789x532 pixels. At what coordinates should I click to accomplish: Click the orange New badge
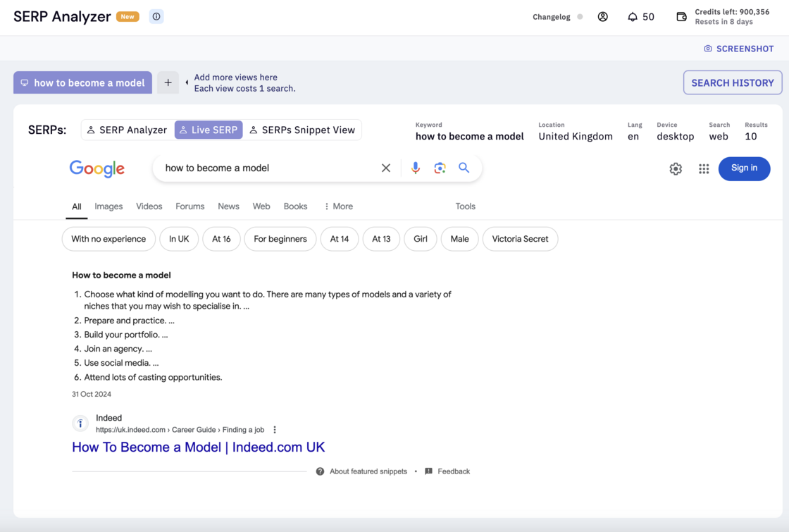point(128,17)
